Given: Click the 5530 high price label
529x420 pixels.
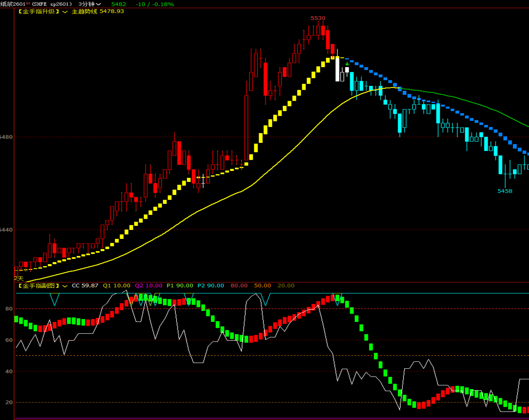Looking at the screenshot, I should 318,18.
